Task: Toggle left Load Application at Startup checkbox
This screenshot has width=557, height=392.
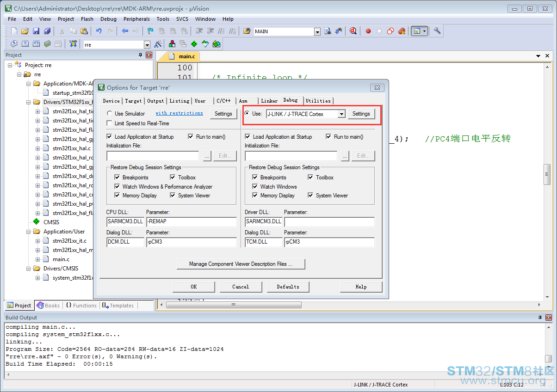Action: click(x=109, y=136)
